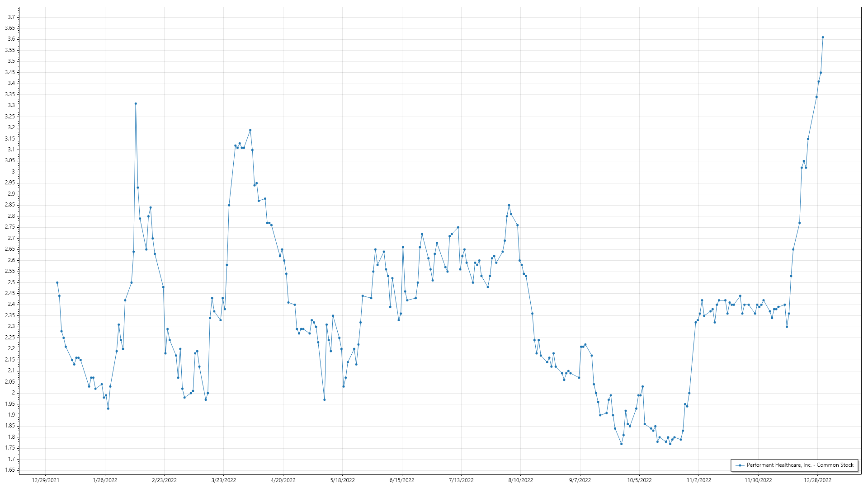This screenshot has width=868, height=488.
Task: Click the 9/7/2022 x-axis label
Action: 580,480
